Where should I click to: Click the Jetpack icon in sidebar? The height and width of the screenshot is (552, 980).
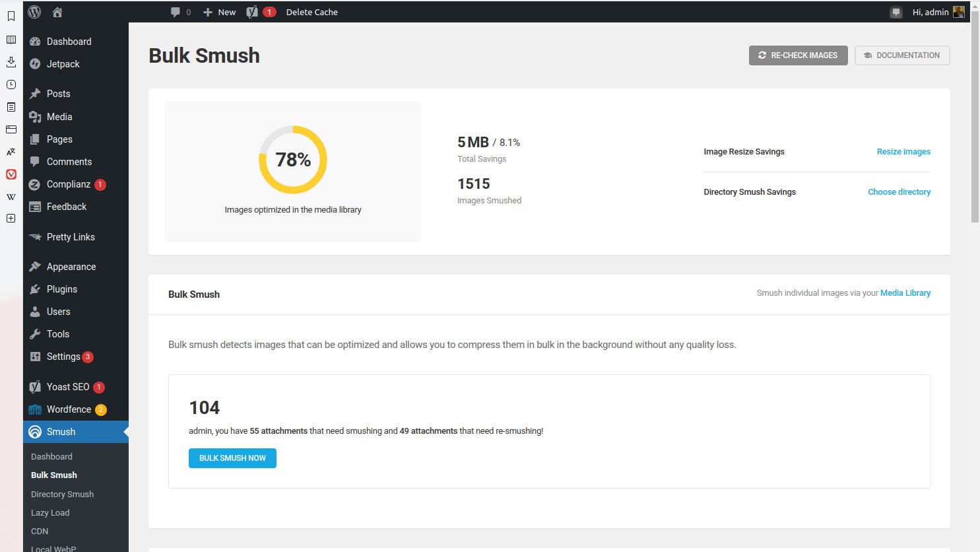point(35,64)
